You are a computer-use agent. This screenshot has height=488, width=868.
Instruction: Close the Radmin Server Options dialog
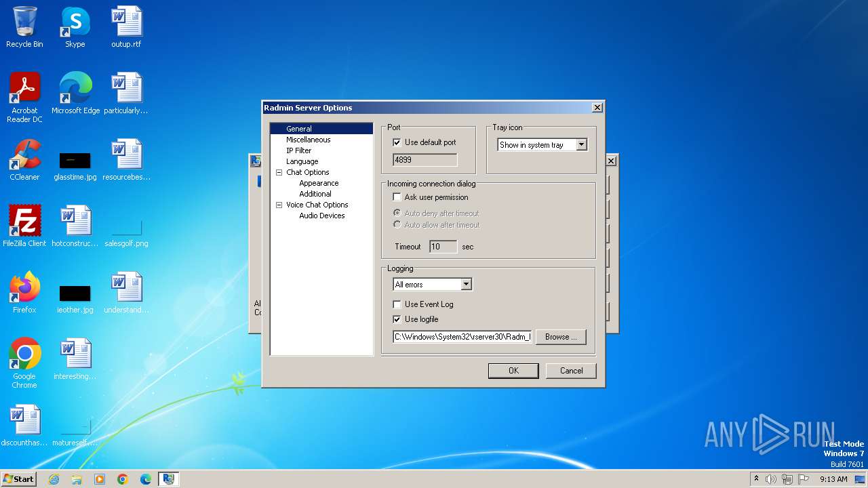point(597,108)
